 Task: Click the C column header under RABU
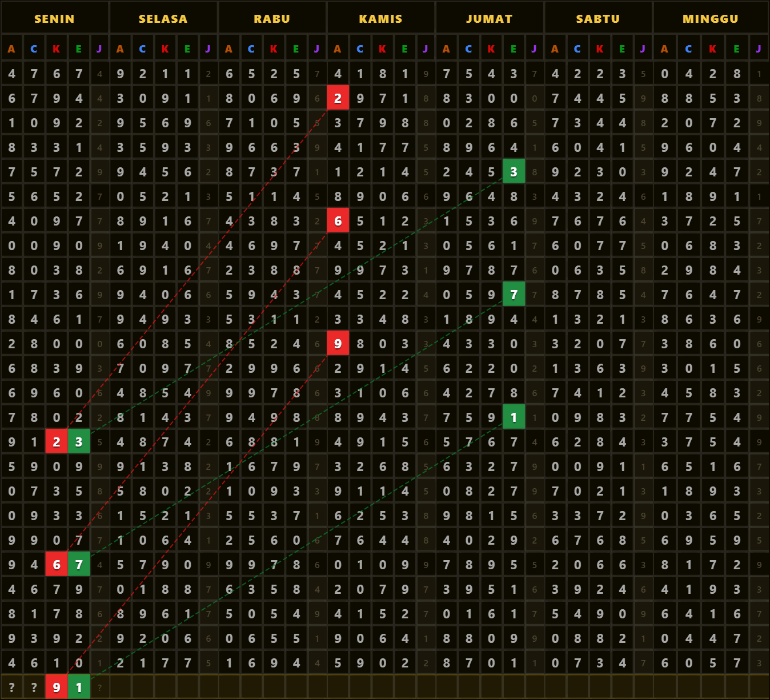point(251,49)
